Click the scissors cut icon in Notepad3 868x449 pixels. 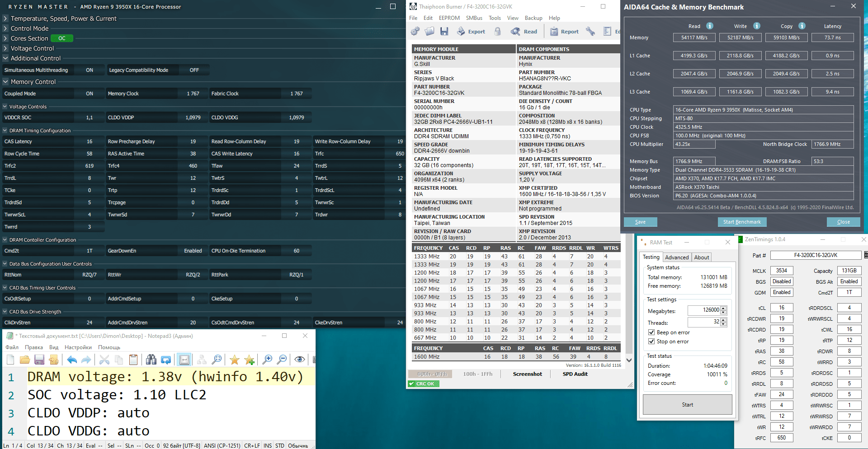(104, 360)
